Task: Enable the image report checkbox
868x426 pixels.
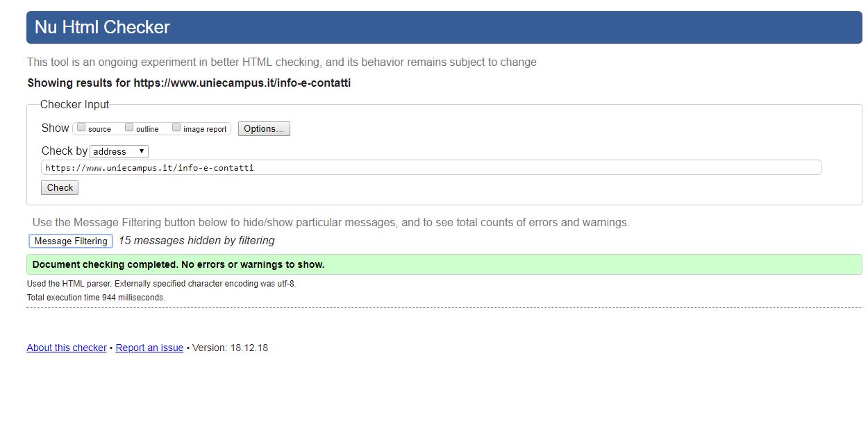Action: (x=176, y=128)
